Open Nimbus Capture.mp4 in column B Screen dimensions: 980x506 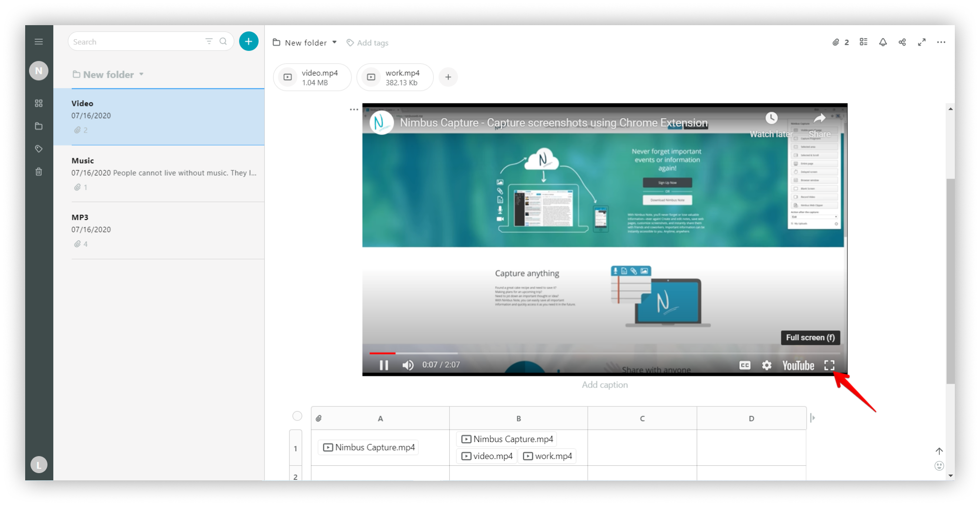click(x=507, y=439)
